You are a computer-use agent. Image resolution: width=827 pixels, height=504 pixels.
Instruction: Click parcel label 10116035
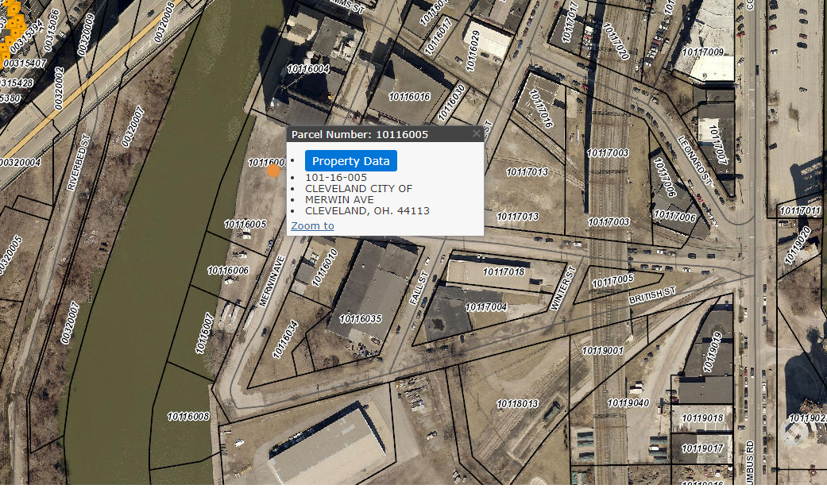click(360, 318)
